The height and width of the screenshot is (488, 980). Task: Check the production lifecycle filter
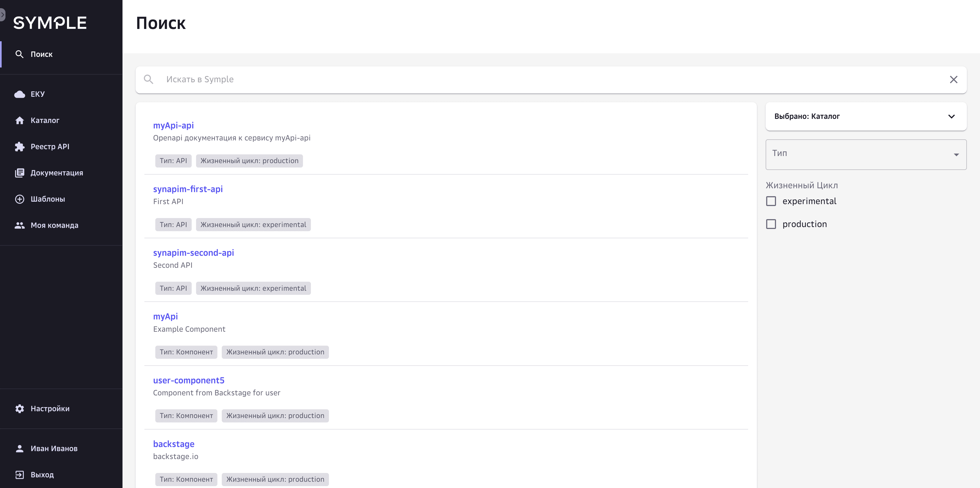[x=771, y=224]
